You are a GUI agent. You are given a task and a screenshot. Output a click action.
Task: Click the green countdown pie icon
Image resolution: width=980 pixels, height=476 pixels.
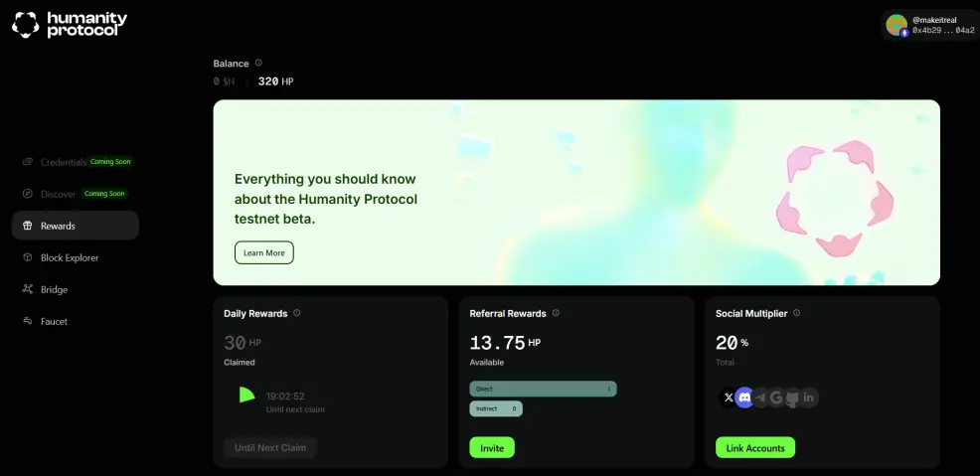click(246, 395)
